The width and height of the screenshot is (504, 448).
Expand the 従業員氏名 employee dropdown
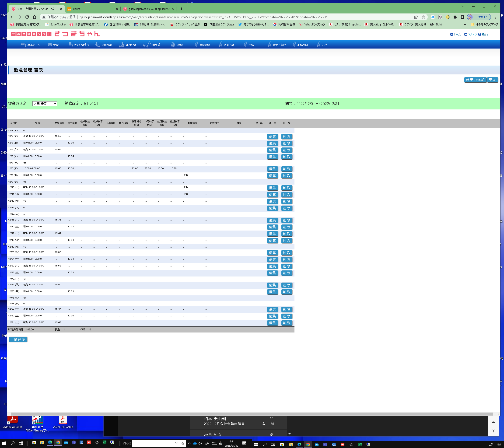pyautogui.click(x=45, y=104)
